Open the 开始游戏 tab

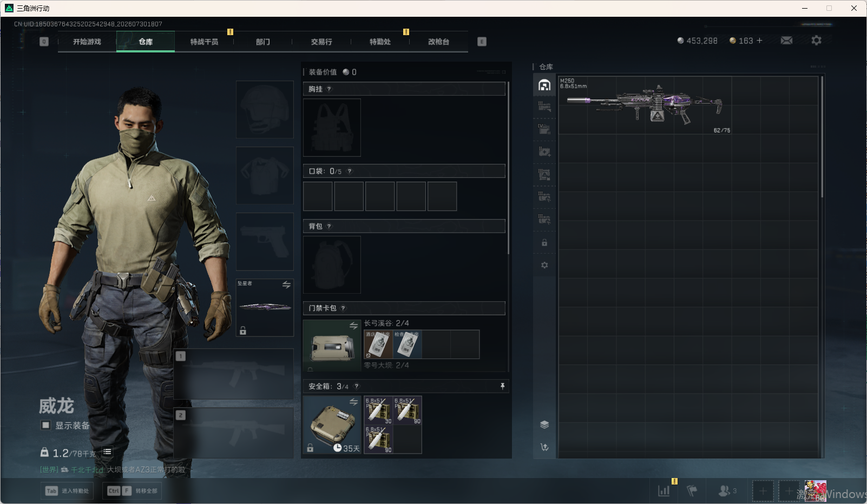pos(87,42)
